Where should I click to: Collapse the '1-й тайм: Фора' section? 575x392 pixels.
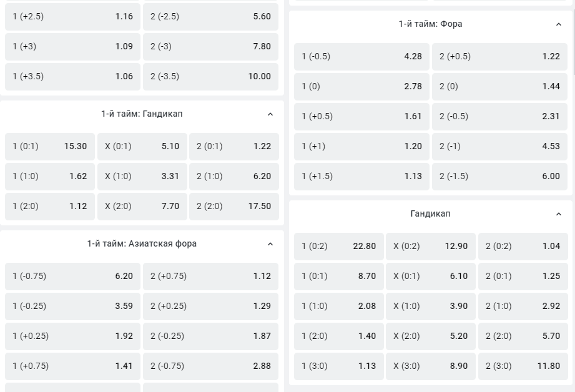(559, 24)
